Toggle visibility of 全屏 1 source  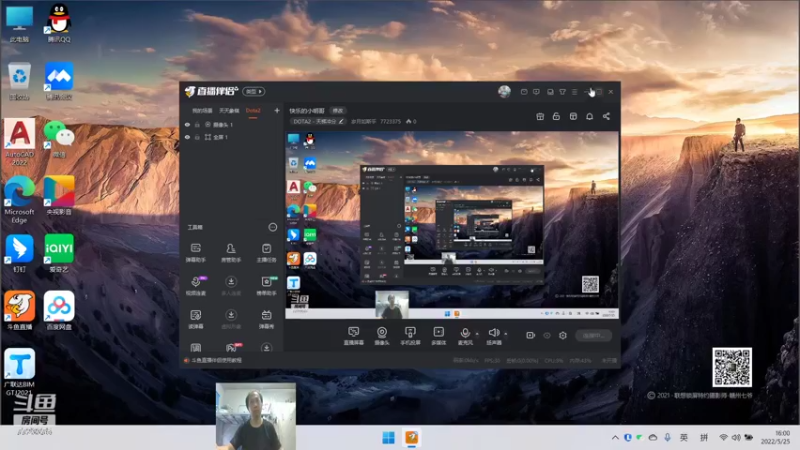187,137
